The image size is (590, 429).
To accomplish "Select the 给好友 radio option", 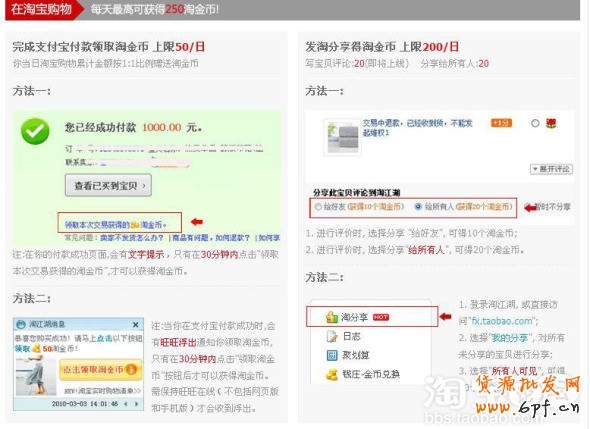I will pyautogui.click(x=318, y=207).
